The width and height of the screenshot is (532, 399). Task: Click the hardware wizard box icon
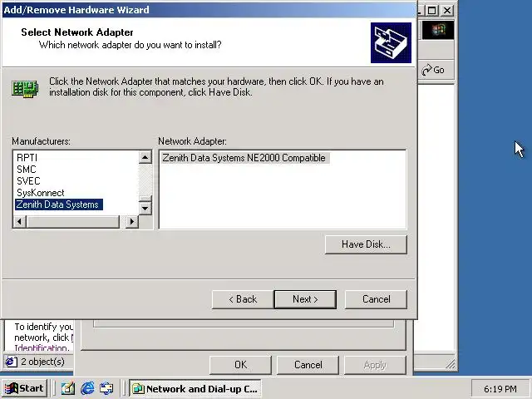coord(391,42)
